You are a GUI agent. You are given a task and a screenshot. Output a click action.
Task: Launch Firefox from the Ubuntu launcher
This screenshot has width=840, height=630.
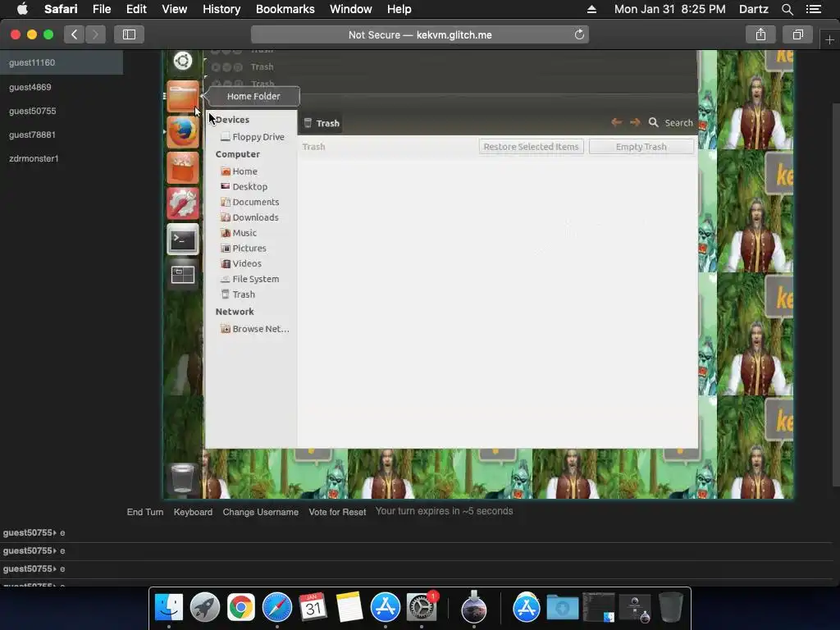click(x=183, y=132)
